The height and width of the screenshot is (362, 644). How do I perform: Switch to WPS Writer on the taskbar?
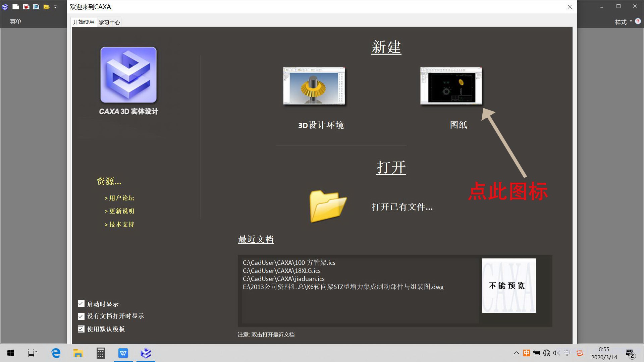coord(123,353)
